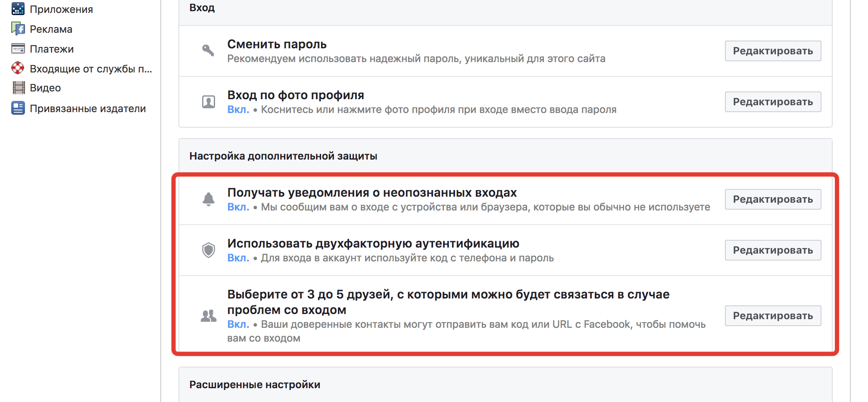Edit the two-factor authentication setting

(x=773, y=250)
